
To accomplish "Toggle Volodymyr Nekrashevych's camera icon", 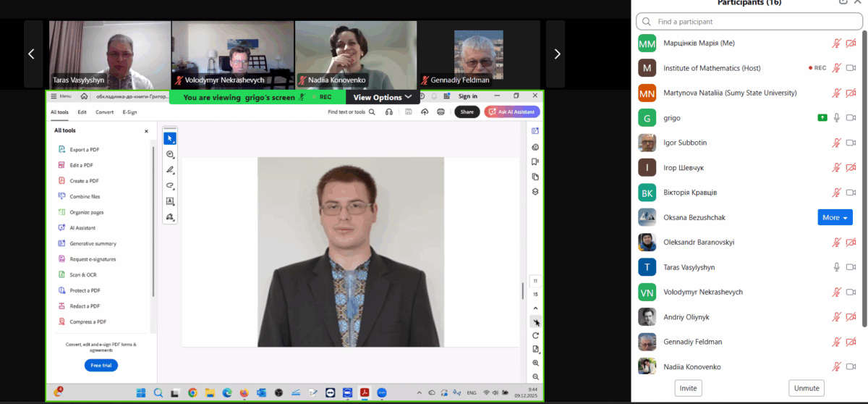I will (x=851, y=293).
